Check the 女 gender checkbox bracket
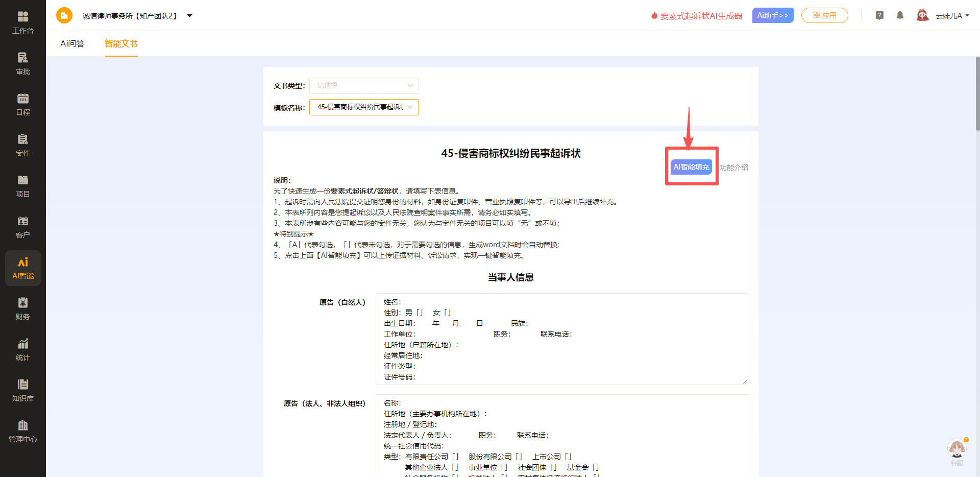 click(x=448, y=312)
